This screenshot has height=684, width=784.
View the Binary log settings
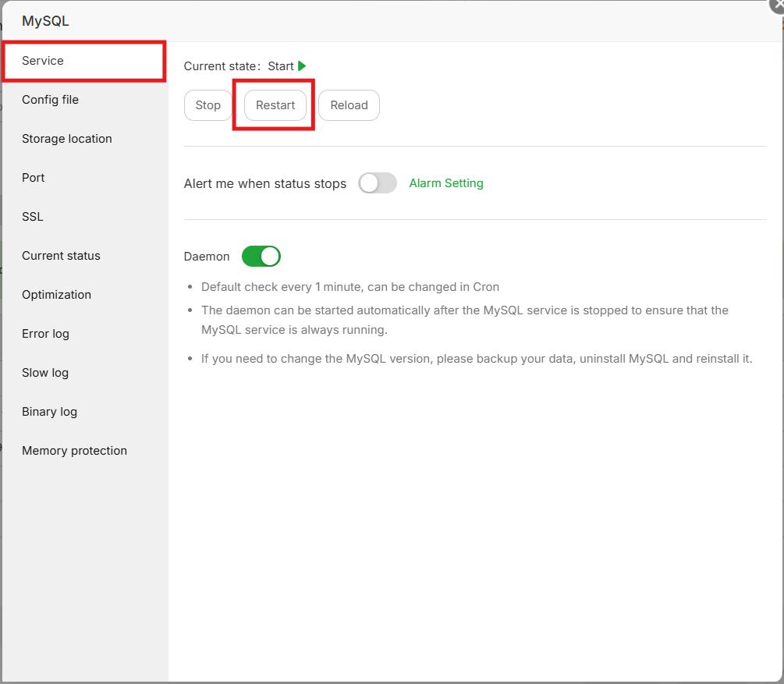click(x=49, y=411)
